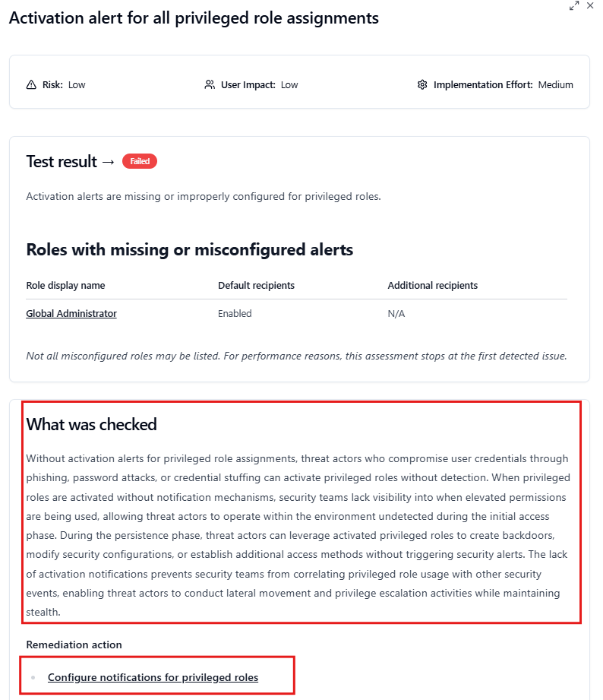Click the User Impact people icon
Viewport: 603px width, 700px height.
click(209, 84)
